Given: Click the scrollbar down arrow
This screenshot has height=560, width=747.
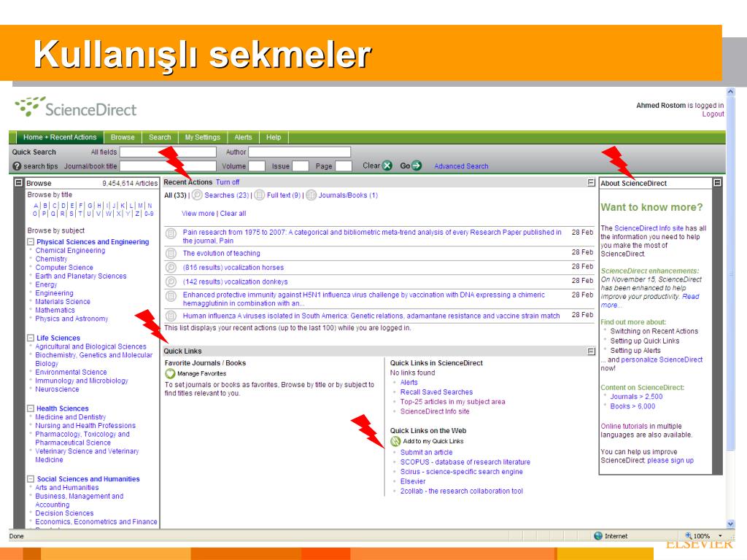Looking at the screenshot, I should pos(730,524).
